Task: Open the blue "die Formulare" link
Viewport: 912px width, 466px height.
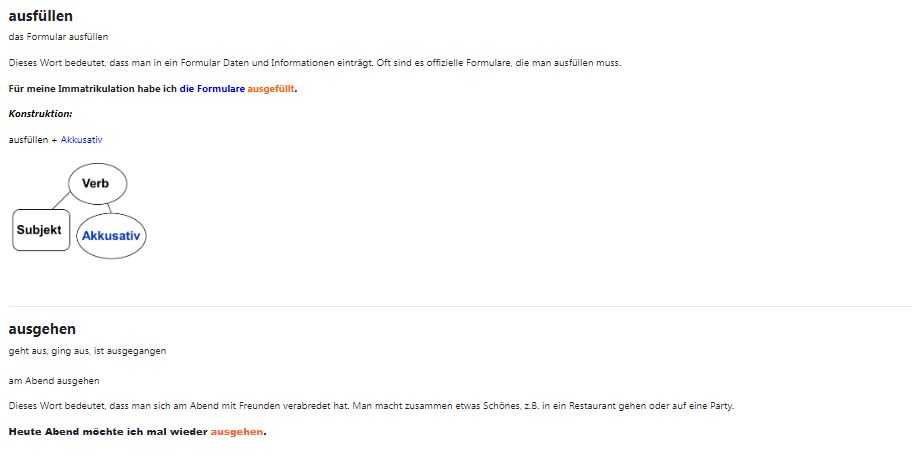Action: [212, 88]
